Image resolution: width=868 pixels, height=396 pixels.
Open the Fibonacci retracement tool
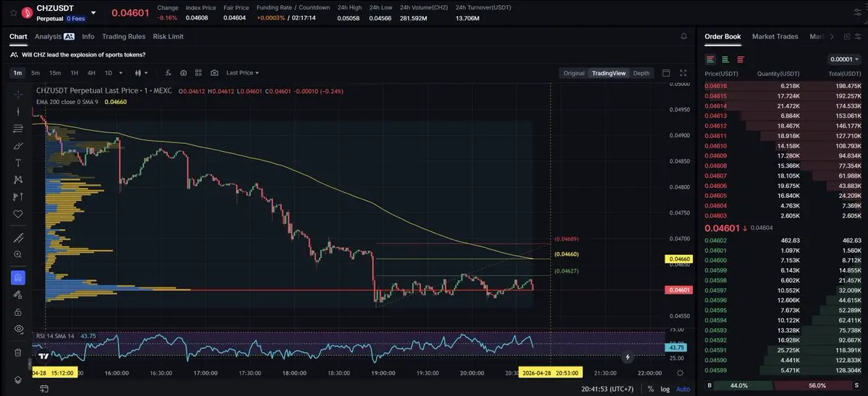click(x=18, y=129)
